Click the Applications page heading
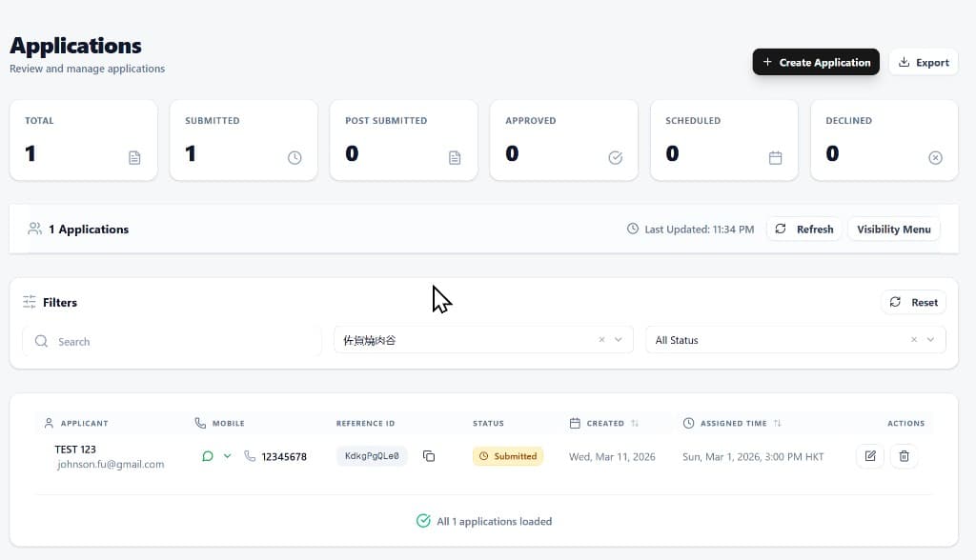 pyautogui.click(x=75, y=46)
